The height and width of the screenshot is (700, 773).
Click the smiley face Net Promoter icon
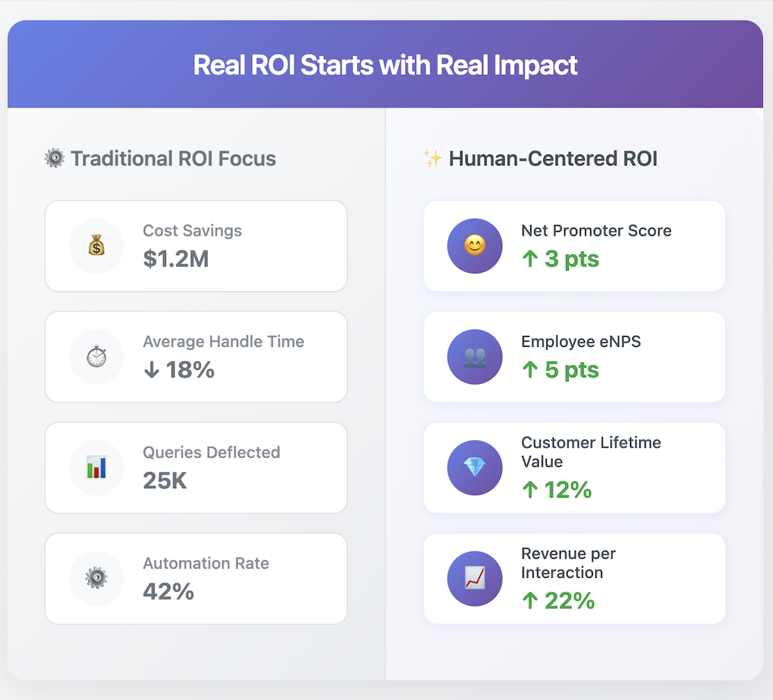(475, 246)
